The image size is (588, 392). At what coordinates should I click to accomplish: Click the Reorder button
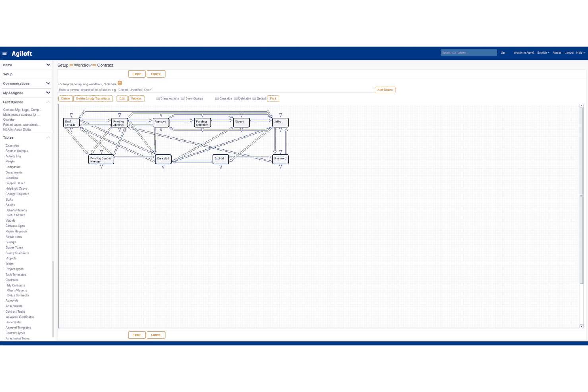(136, 98)
